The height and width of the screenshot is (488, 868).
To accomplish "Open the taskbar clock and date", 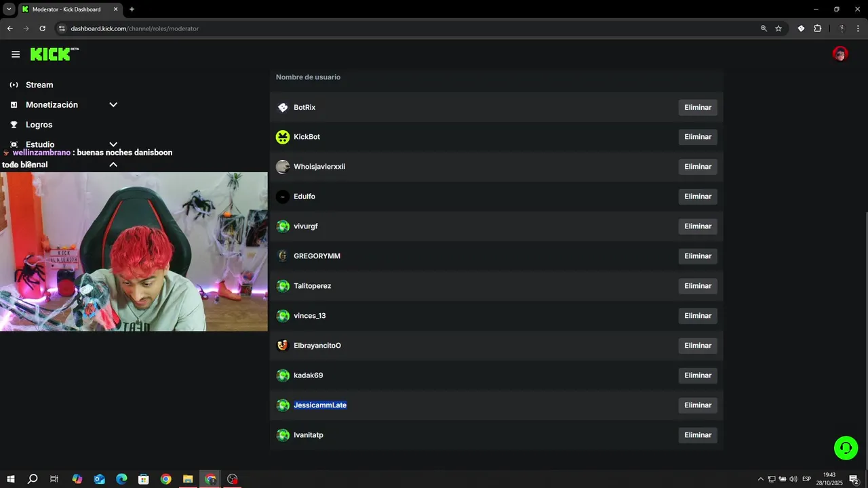I will point(829,479).
